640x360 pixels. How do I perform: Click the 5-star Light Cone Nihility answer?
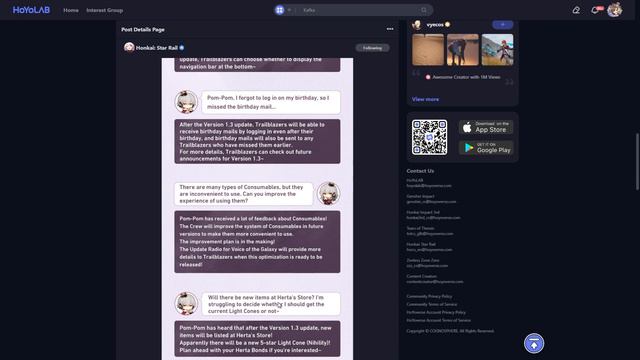point(257,339)
